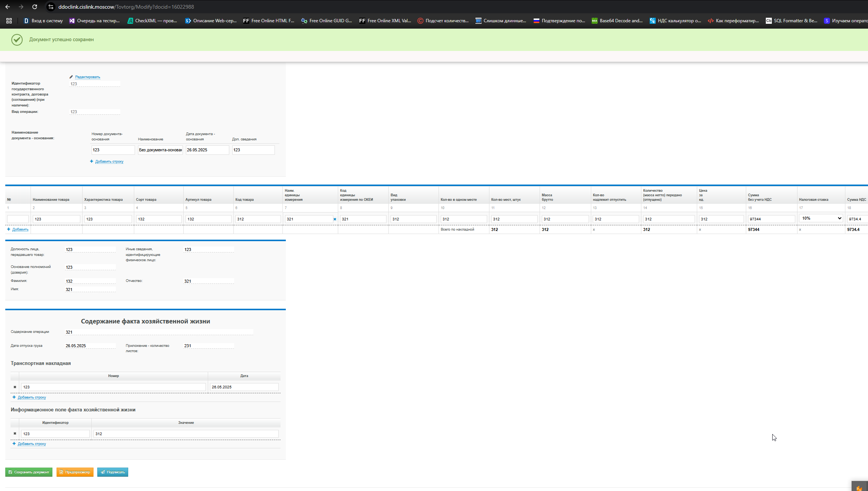Click 'Всего по накладной' total label
Image resolution: width=868 pixels, height=491 pixels.
(x=457, y=229)
